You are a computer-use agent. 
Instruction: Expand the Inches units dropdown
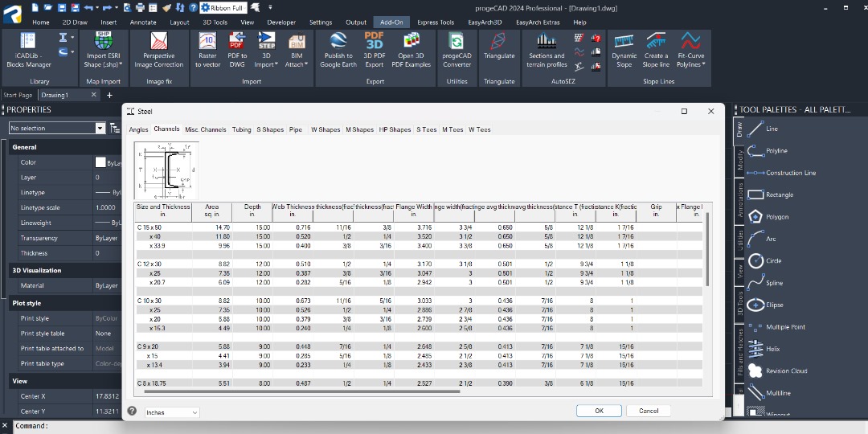[194, 412]
